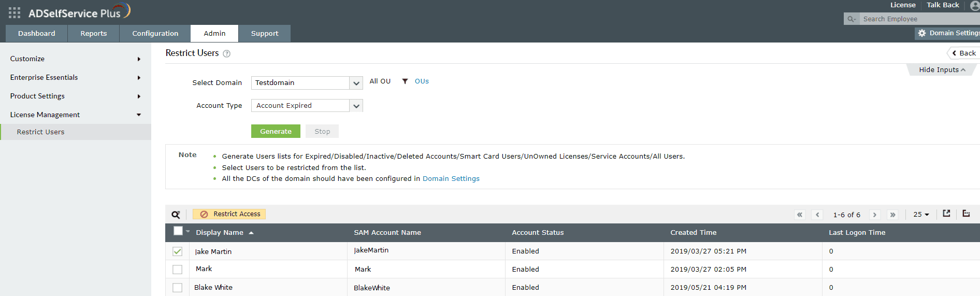Image resolution: width=980 pixels, height=296 pixels.
Task: Click the add/remove columns icon
Action: tap(966, 214)
